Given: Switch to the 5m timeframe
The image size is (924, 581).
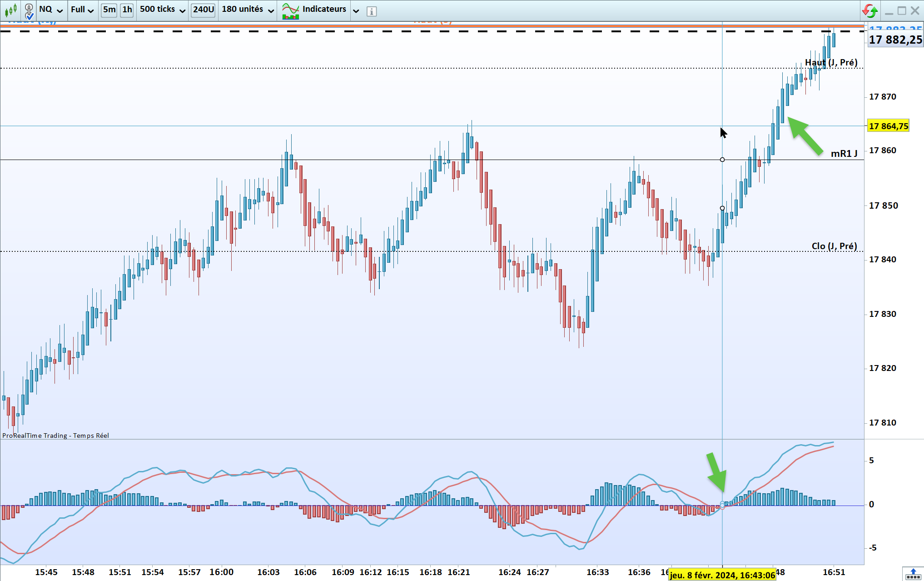Looking at the screenshot, I should point(109,10).
